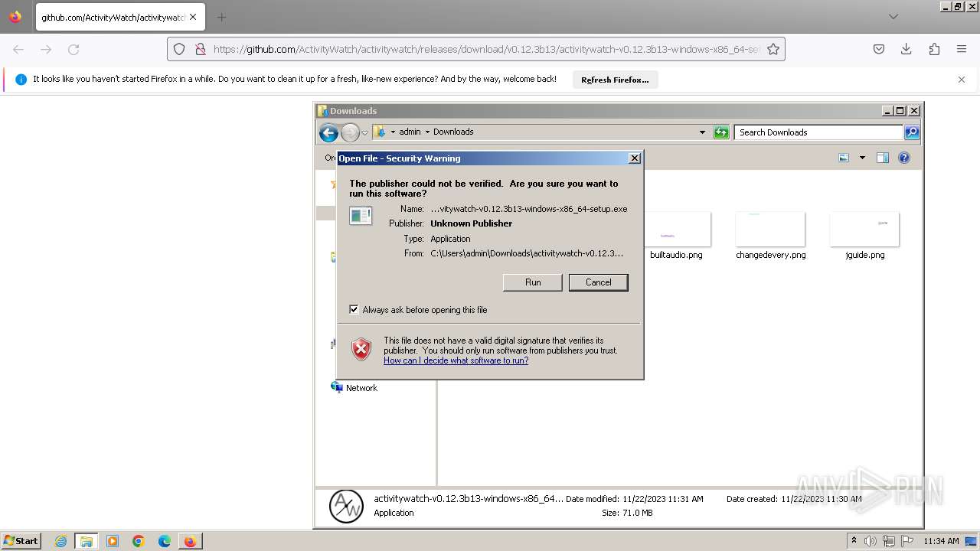Show hidden system tray icons
The width and height of the screenshot is (980, 551).
point(854,541)
